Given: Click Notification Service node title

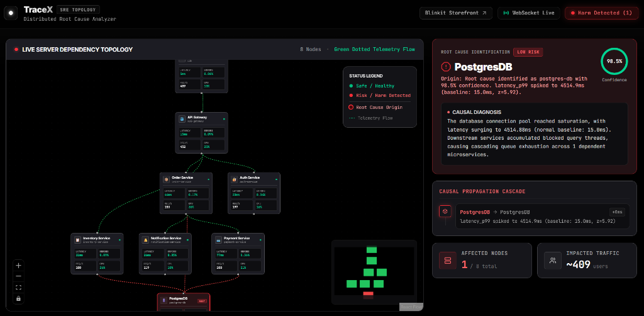Looking at the screenshot, I should (x=166, y=238).
